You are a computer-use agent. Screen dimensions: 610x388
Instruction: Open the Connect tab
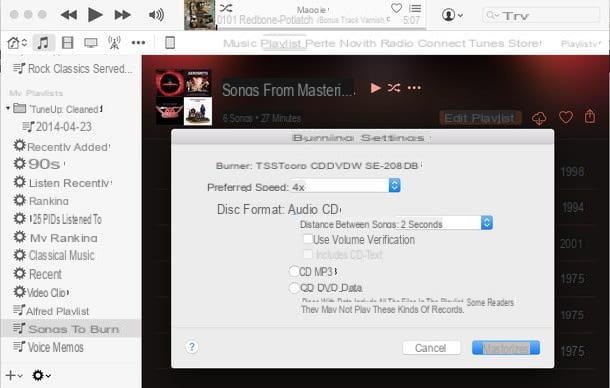pos(441,43)
